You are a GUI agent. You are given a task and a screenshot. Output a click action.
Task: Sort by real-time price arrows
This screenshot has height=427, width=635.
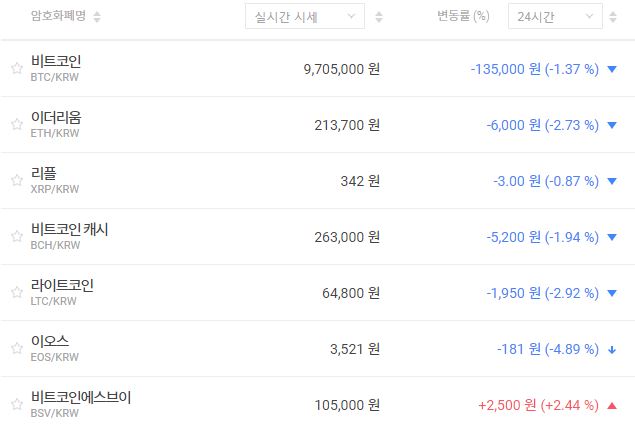click(378, 16)
